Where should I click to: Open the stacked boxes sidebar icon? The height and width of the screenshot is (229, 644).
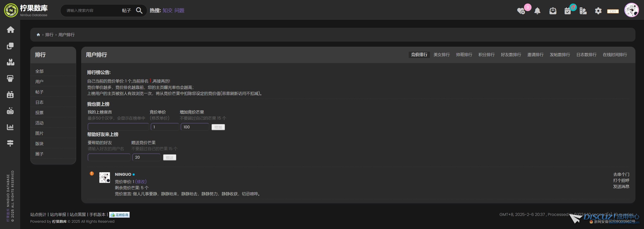(x=10, y=62)
